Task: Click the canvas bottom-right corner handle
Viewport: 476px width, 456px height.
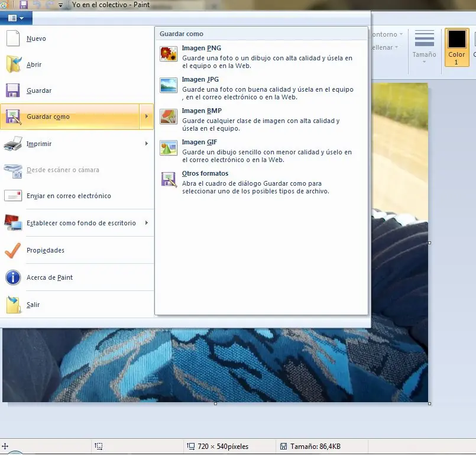Action: (x=429, y=404)
